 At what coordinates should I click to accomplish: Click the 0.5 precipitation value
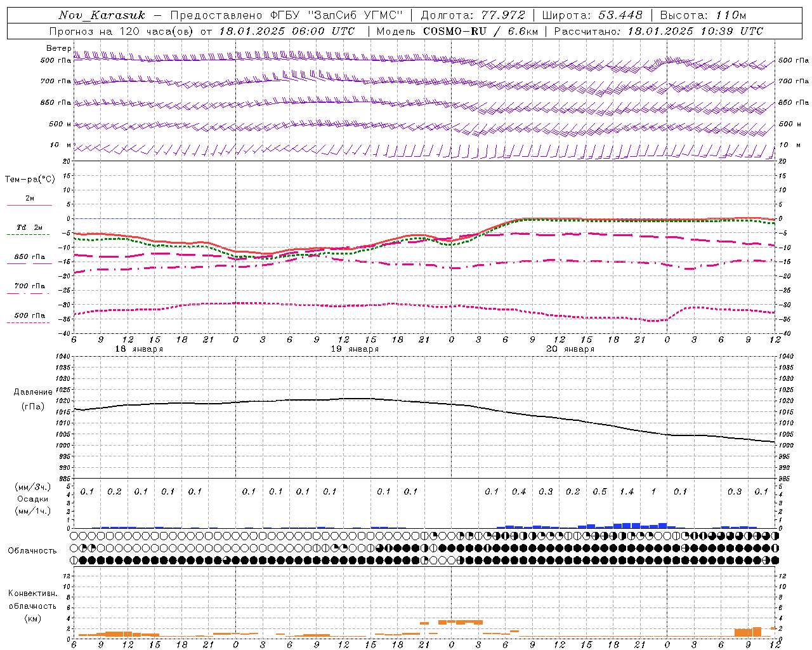pos(599,492)
